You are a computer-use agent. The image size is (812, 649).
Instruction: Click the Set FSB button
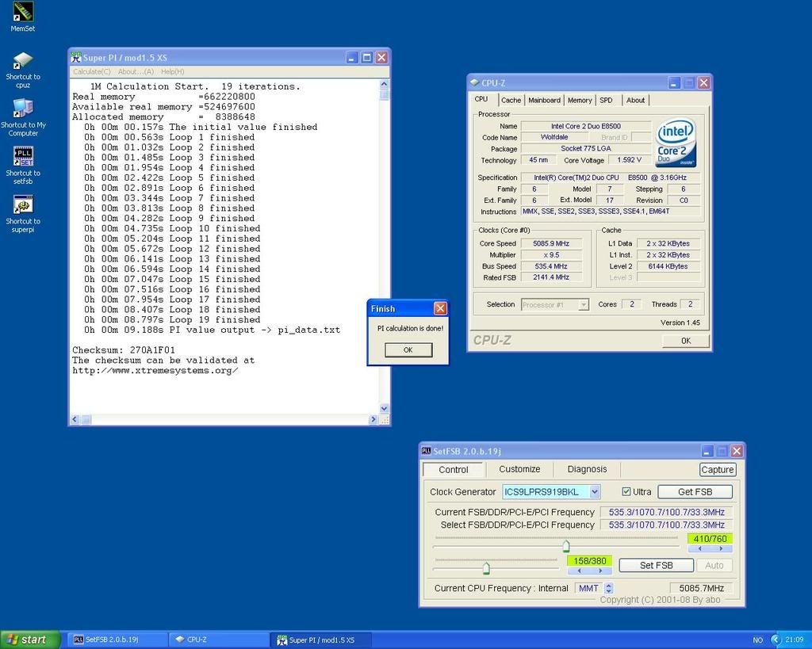[x=656, y=565]
